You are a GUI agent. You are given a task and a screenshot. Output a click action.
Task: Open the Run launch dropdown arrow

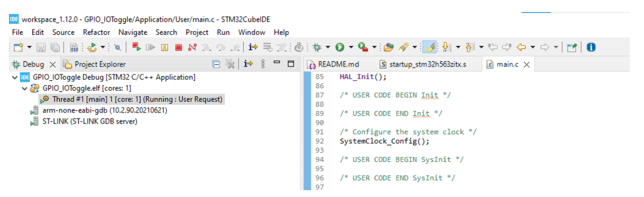point(351,48)
